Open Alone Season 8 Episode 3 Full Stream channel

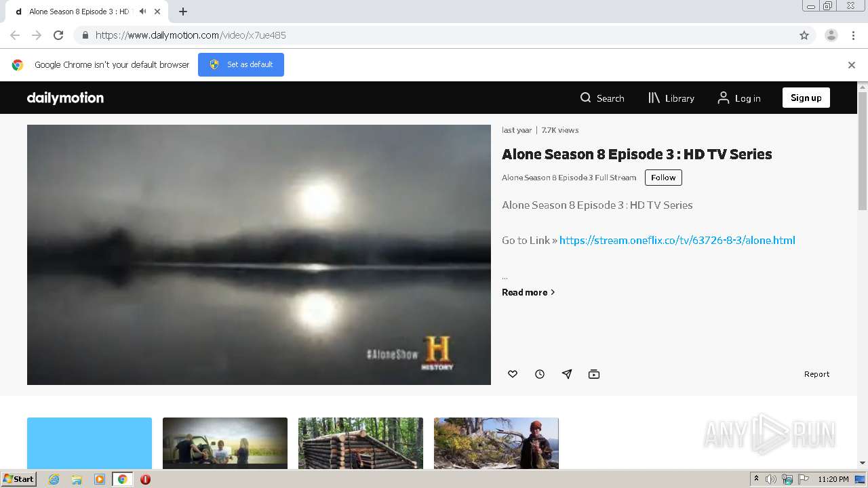569,178
